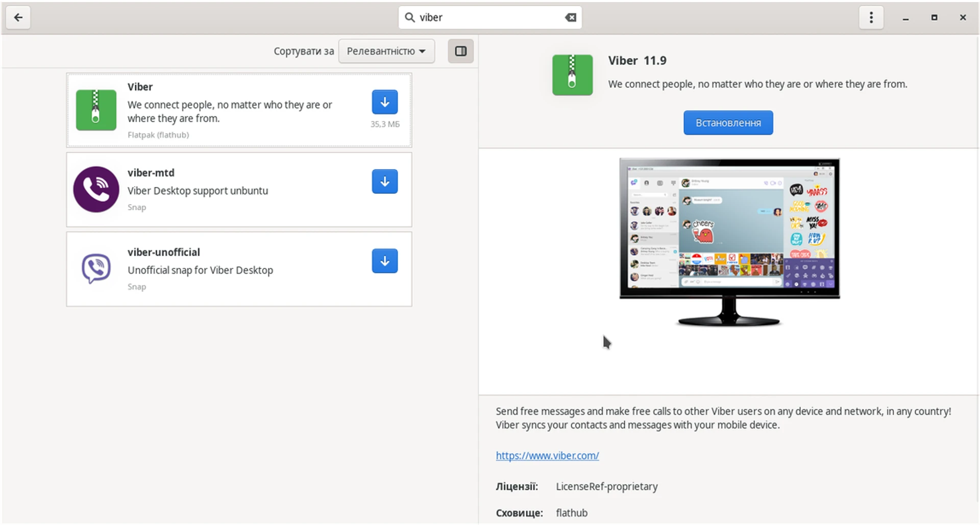Click the Встановлення install button
The height and width of the screenshot is (525, 980).
728,123
